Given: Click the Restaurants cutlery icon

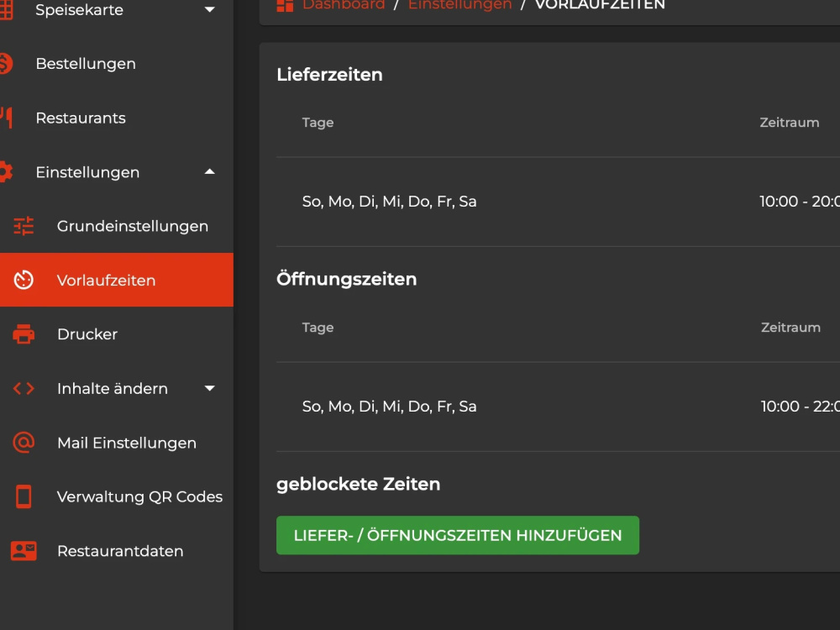Looking at the screenshot, I should pos(6,118).
